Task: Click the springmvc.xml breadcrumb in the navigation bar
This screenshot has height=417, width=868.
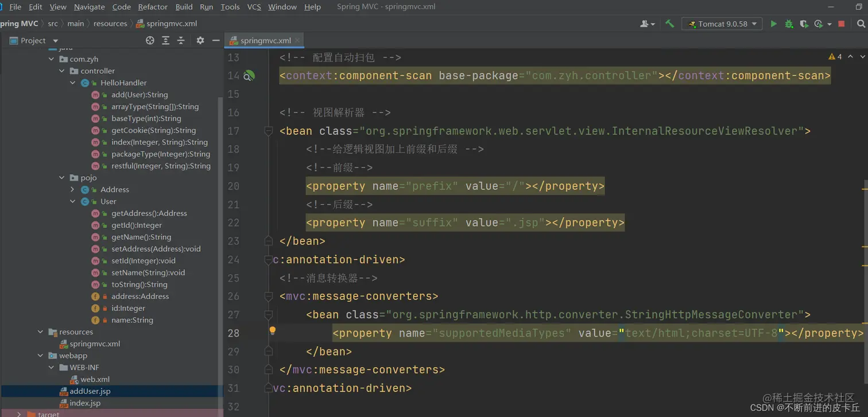Action: (166, 24)
